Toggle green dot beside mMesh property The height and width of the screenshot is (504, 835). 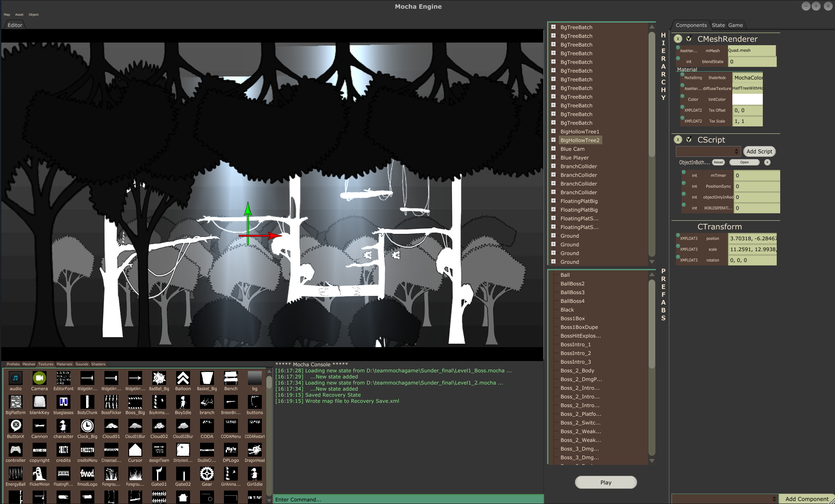pyautogui.click(x=678, y=47)
